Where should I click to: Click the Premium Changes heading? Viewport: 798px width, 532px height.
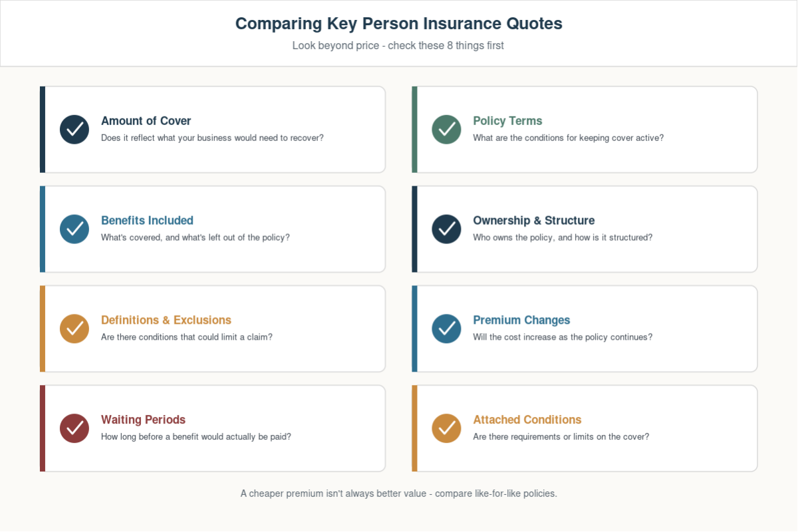521,321
